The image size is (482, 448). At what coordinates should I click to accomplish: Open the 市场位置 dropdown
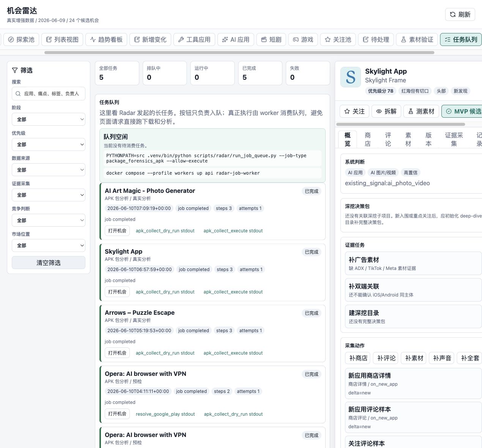pos(49,246)
